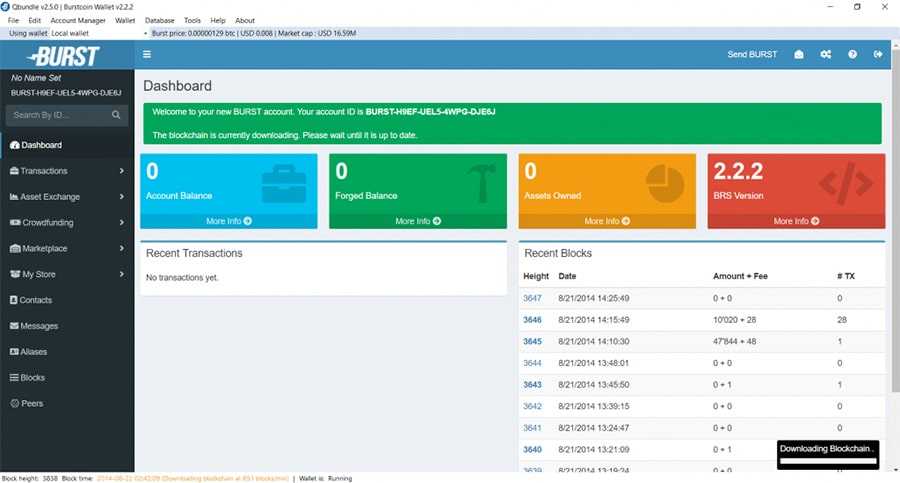900x483 pixels.
Task: Open block 3646 link in Recent Blocks
Action: point(532,320)
